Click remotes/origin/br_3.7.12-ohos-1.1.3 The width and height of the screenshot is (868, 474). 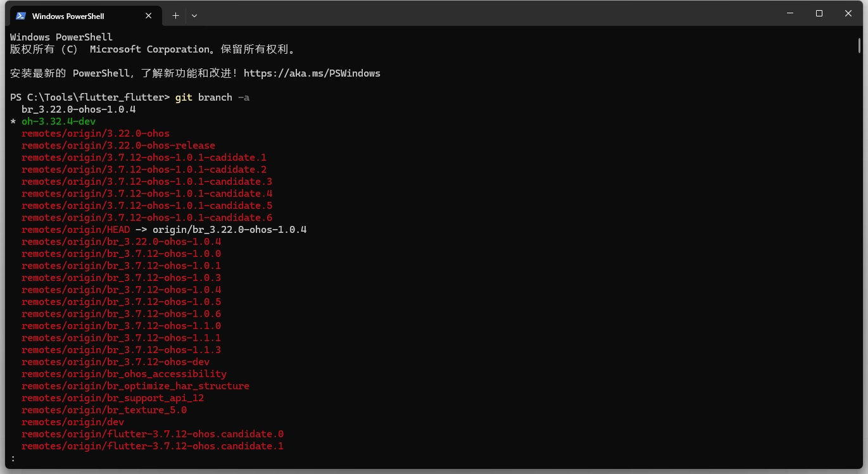click(x=122, y=350)
